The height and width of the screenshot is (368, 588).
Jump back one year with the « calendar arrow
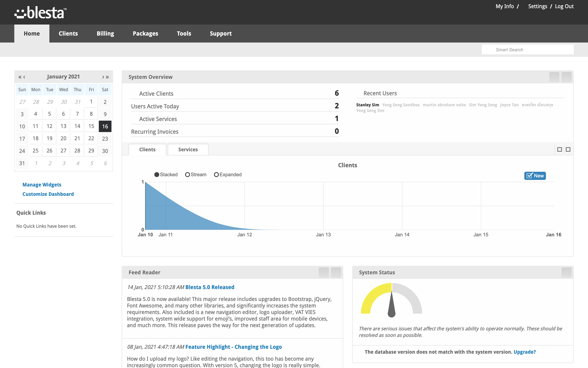tap(20, 77)
